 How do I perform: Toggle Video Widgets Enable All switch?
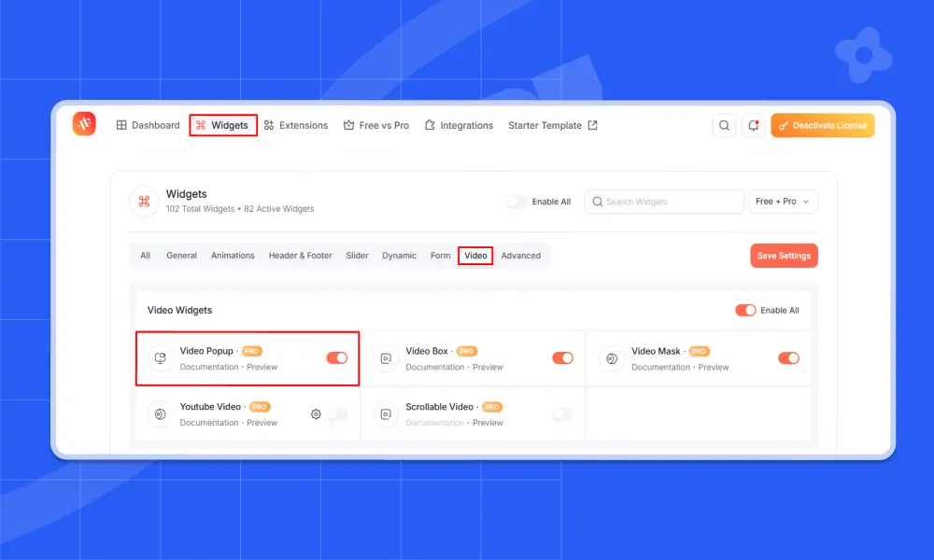(x=745, y=310)
